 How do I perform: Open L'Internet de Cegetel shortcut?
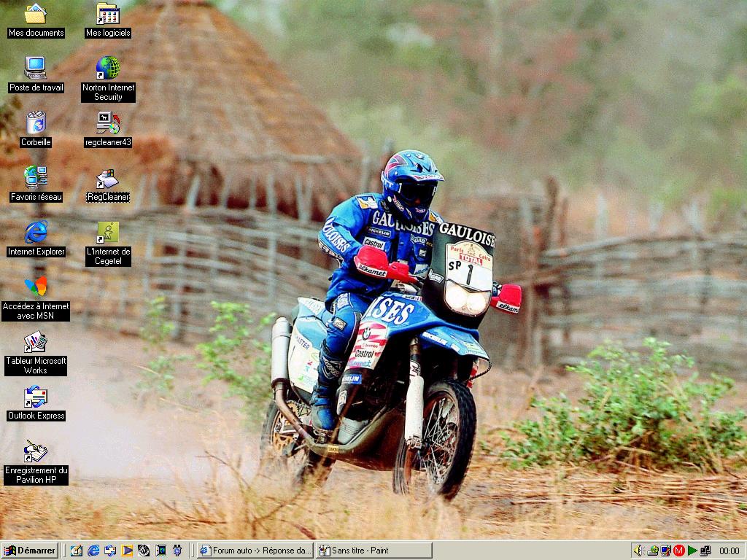(x=108, y=233)
